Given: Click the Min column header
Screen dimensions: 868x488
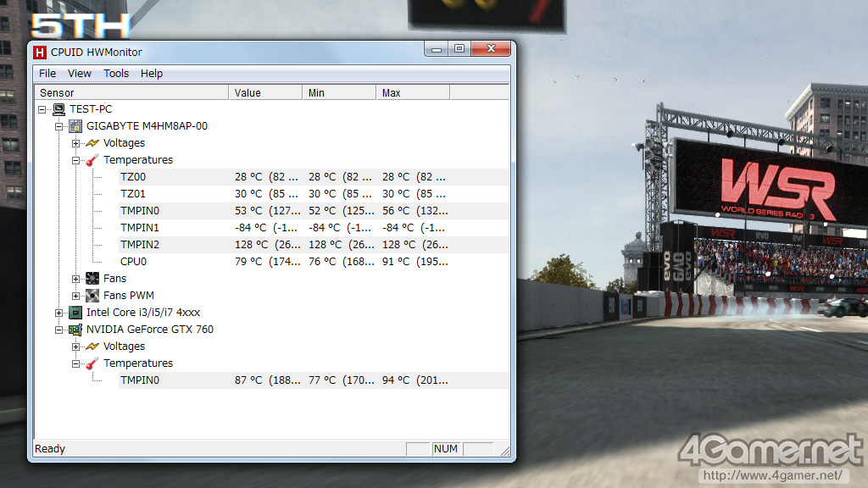Looking at the screenshot, I should [x=339, y=93].
